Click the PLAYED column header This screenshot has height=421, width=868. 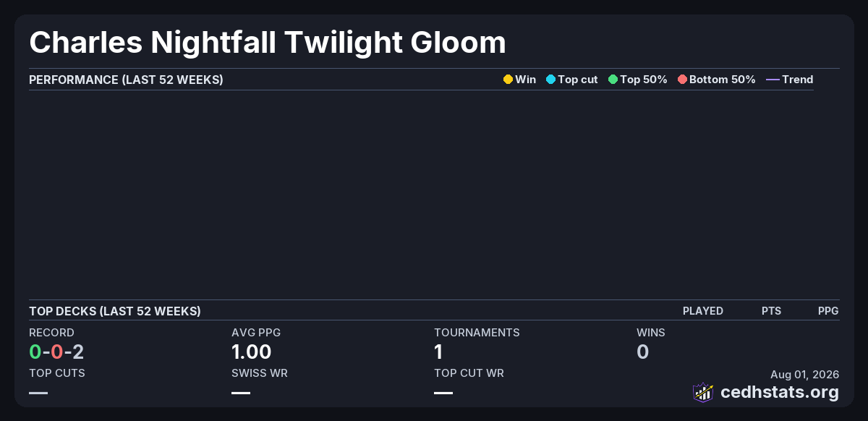click(x=702, y=311)
